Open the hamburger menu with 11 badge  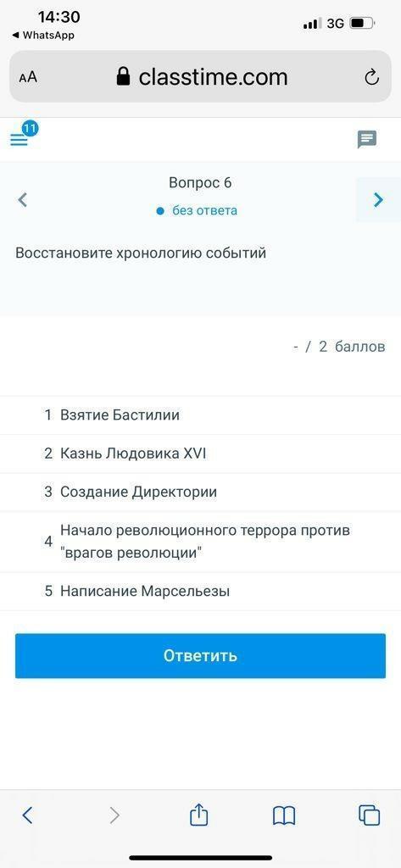[19, 139]
